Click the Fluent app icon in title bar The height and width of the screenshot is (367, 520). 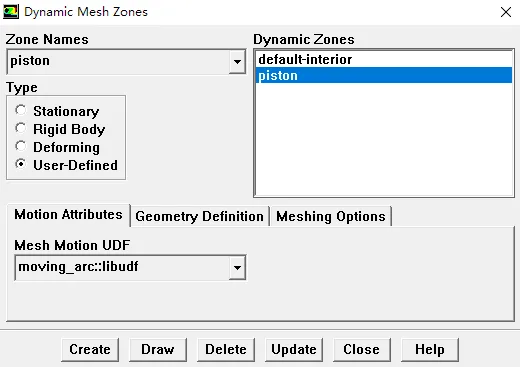tap(11, 12)
